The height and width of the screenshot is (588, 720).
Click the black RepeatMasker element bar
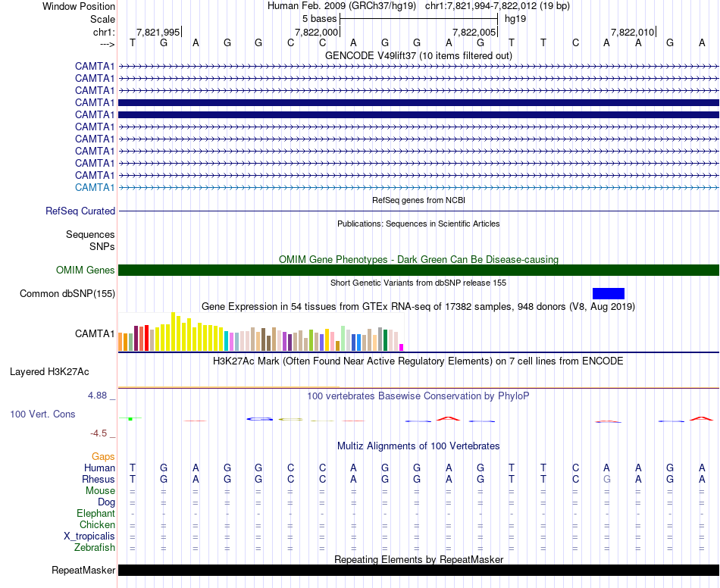click(418, 571)
